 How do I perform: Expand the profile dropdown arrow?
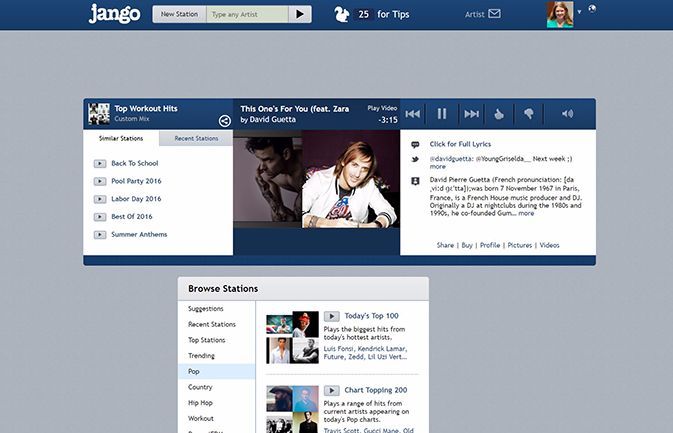(x=579, y=12)
